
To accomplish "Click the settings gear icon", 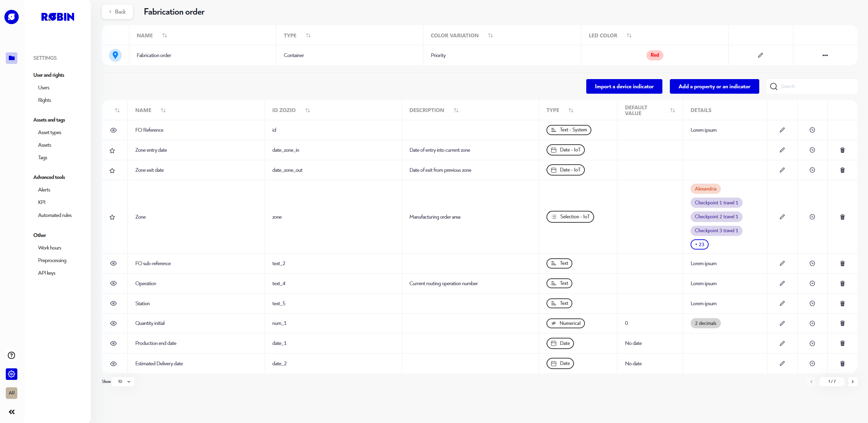I will [x=12, y=374].
